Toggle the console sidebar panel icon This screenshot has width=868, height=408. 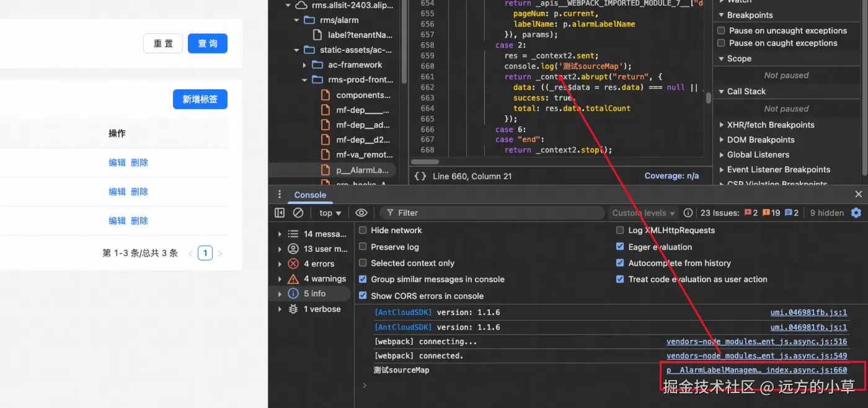[x=280, y=213]
